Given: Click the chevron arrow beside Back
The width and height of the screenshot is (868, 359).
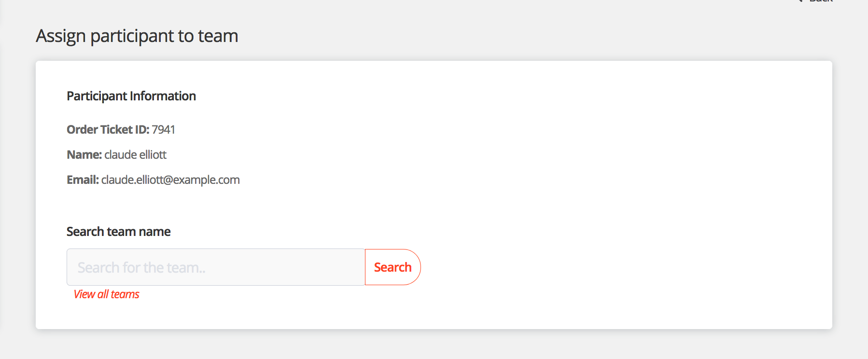Looking at the screenshot, I should pyautogui.click(x=801, y=1).
